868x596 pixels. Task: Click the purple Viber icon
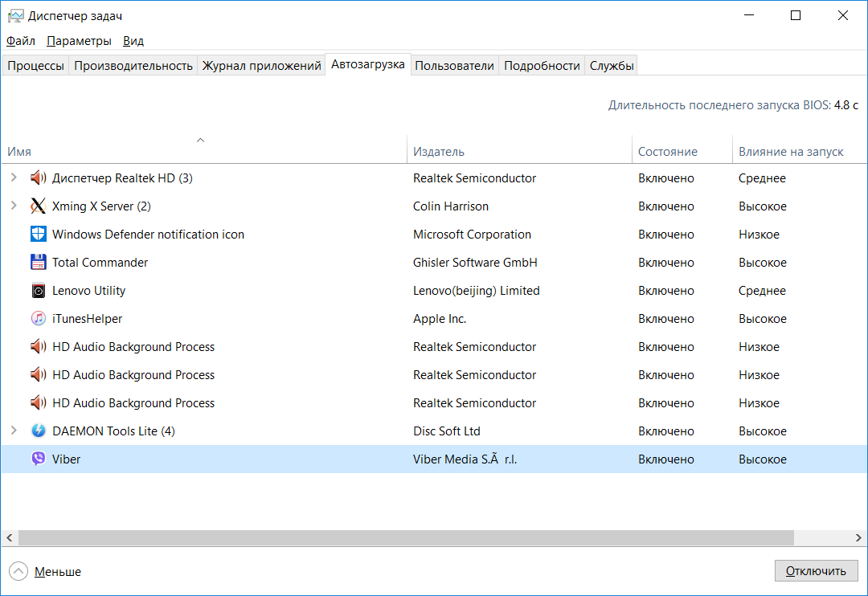39,459
